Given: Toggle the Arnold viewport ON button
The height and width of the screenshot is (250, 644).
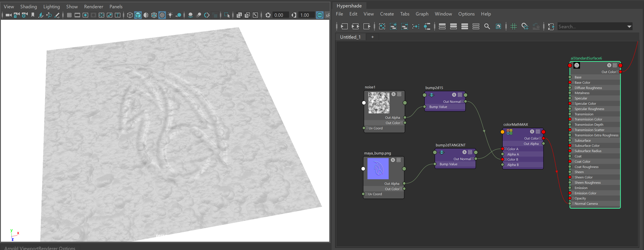Looking at the screenshot, I should (320, 15).
